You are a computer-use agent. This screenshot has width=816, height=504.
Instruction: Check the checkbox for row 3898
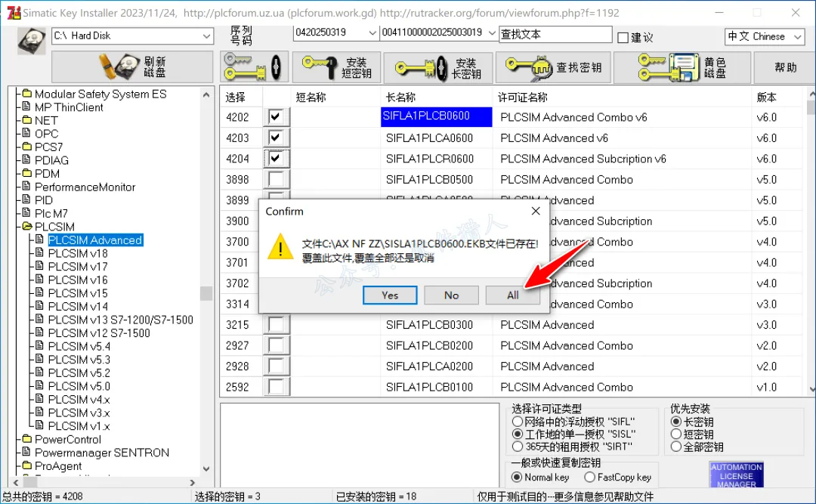point(276,179)
